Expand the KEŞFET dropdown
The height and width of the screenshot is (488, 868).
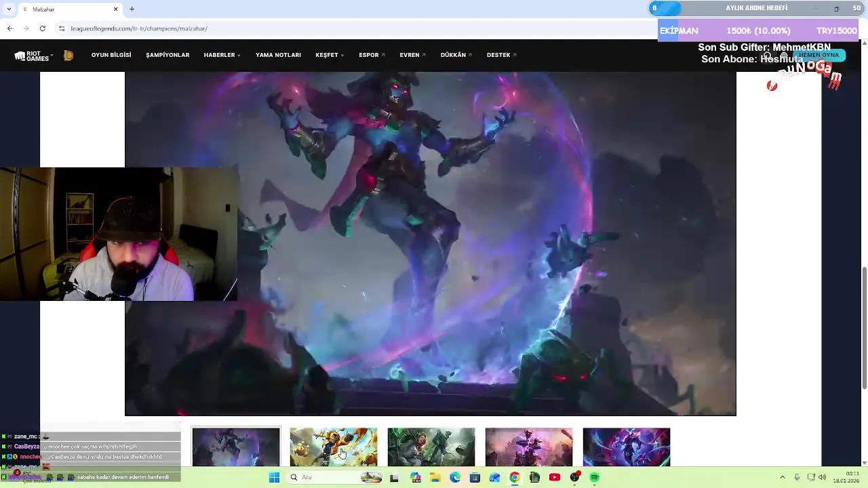pyautogui.click(x=330, y=55)
